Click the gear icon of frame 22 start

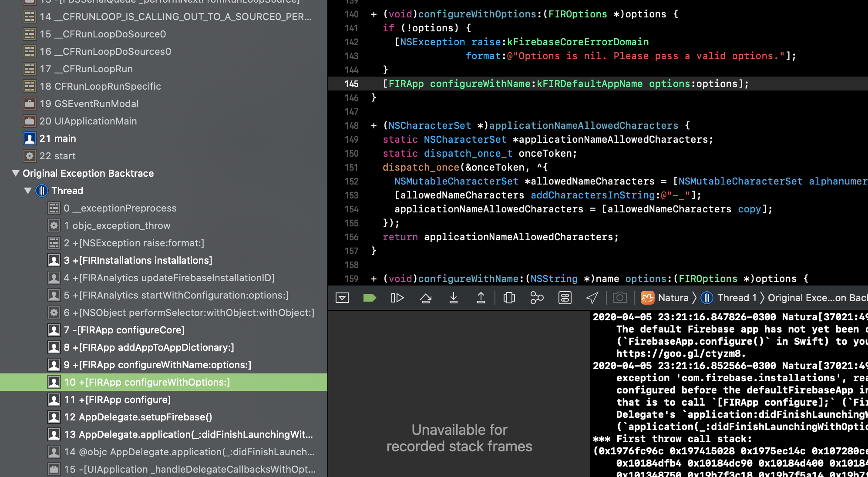(30, 156)
